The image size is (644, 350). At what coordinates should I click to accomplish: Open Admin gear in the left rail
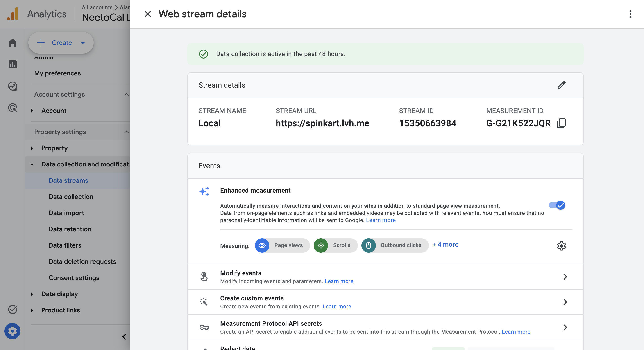12,331
